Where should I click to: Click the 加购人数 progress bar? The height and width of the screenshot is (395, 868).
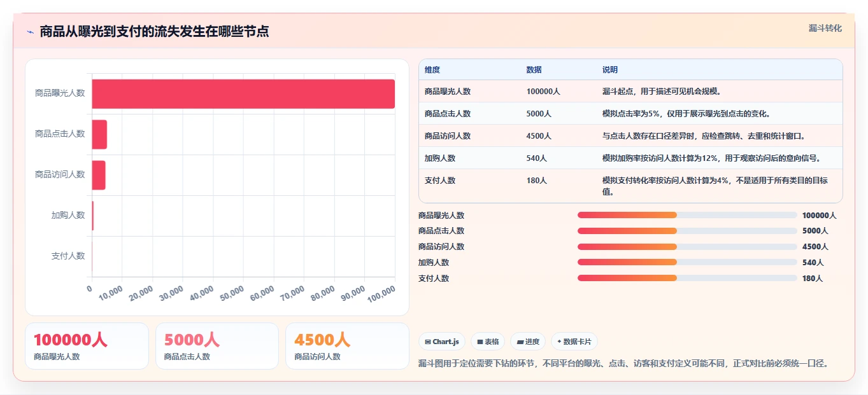pos(687,262)
